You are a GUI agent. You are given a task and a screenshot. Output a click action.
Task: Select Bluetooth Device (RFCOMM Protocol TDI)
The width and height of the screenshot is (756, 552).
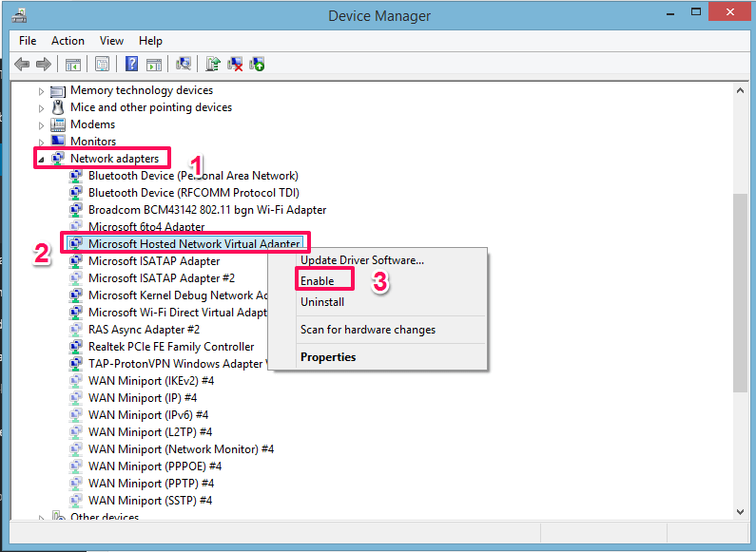[x=194, y=193]
